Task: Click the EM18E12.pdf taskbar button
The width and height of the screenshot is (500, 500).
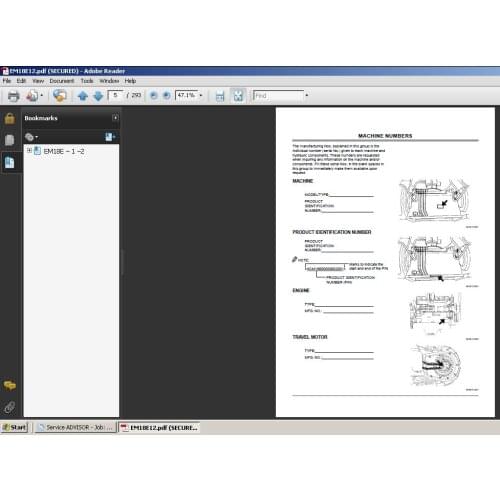Action: coord(159,428)
